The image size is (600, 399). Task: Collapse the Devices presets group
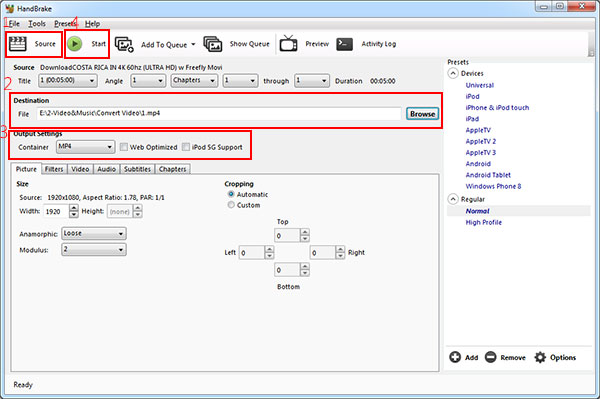pyautogui.click(x=453, y=73)
